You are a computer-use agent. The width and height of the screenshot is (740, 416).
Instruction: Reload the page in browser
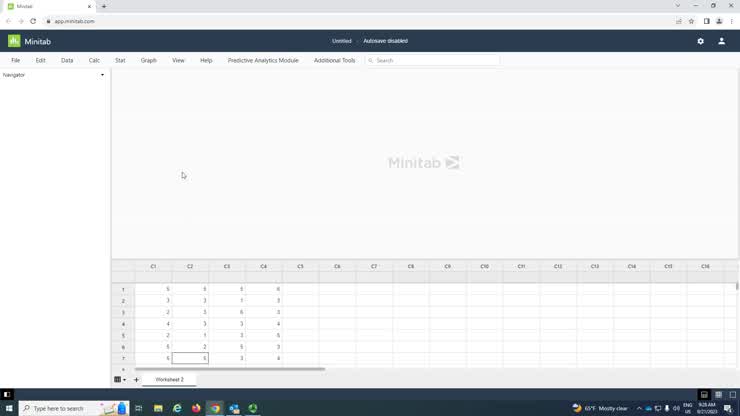pos(33,21)
